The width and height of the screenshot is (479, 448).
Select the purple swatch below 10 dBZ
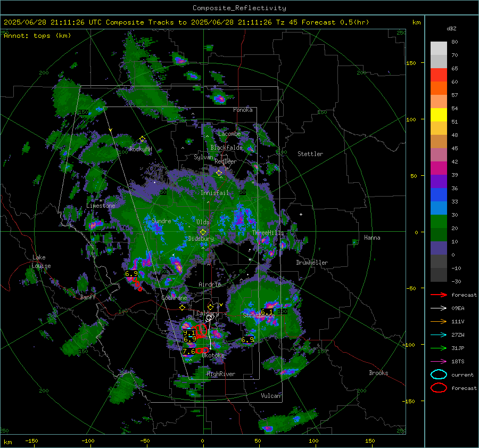click(439, 248)
